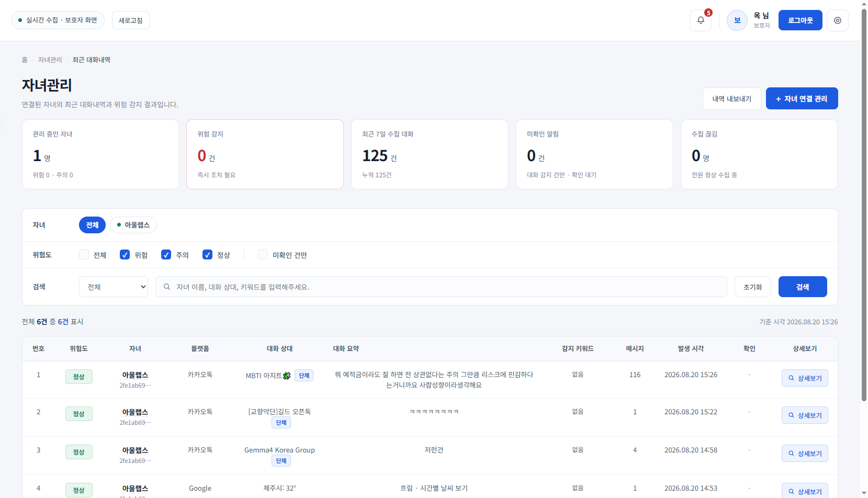Screen dimensions: 868x498
Task: Click 내역 내보내기 button
Action: tap(732, 98)
